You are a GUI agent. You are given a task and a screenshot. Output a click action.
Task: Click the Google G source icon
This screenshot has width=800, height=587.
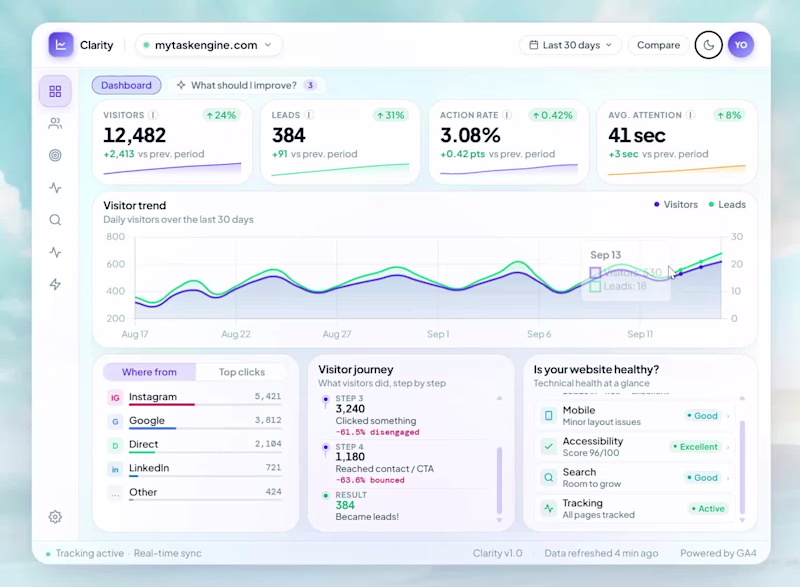pos(115,422)
